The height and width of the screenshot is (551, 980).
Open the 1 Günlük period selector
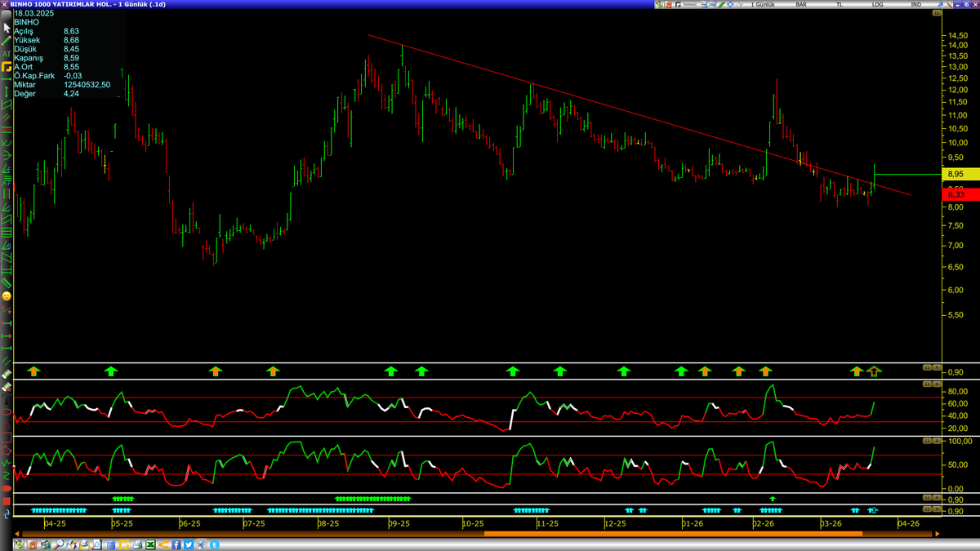point(763,4)
